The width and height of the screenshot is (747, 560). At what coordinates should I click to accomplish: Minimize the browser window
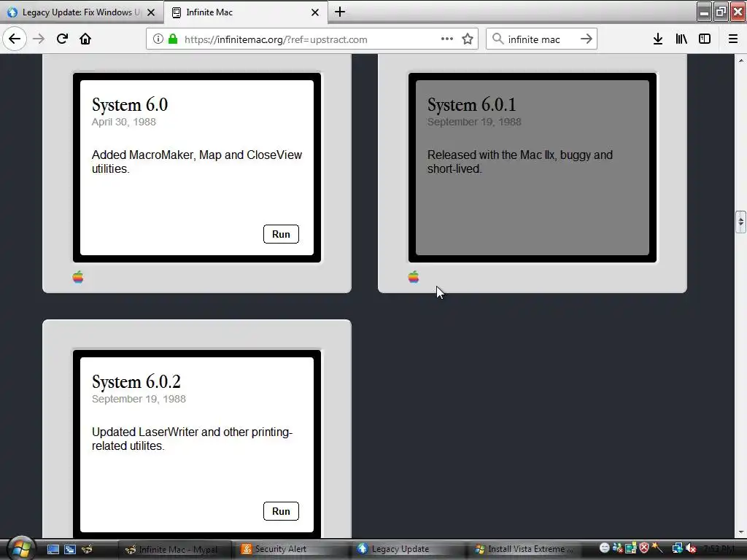coord(704,12)
